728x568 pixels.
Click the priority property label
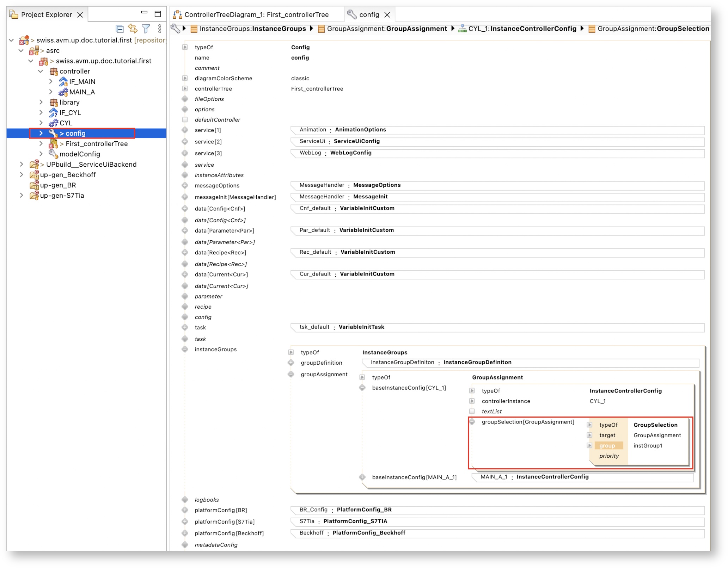click(x=609, y=456)
